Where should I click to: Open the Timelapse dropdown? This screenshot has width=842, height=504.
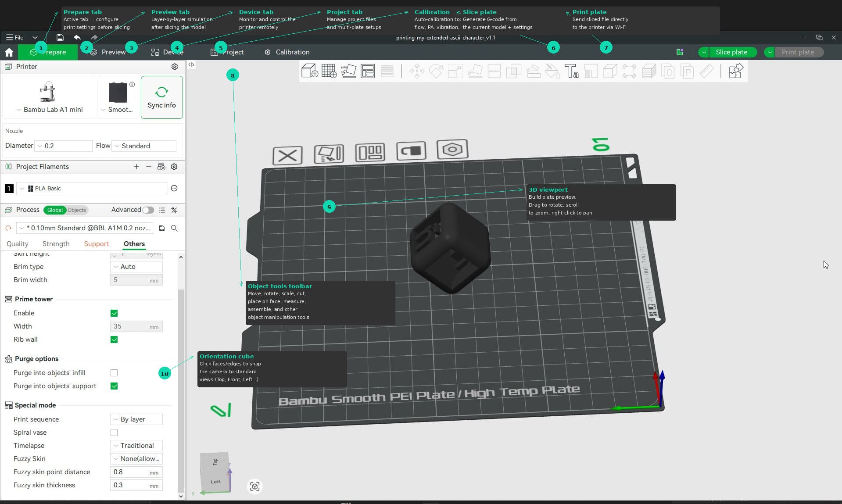point(136,446)
